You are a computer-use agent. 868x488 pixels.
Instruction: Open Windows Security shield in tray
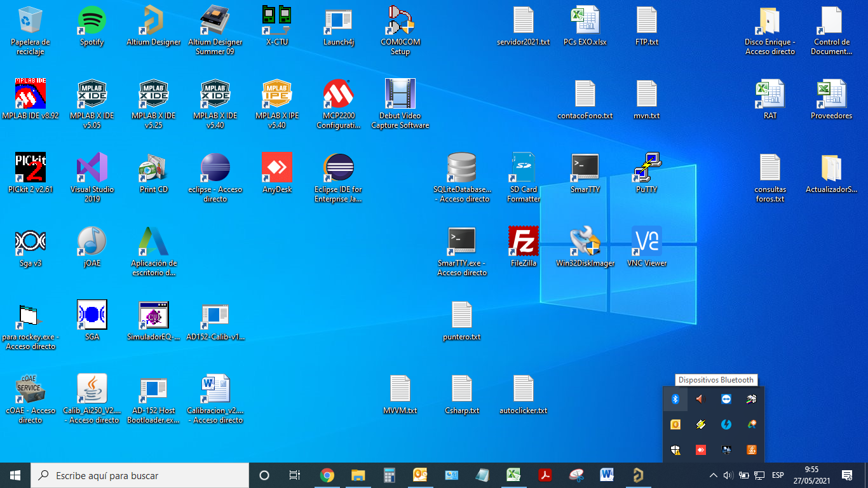click(675, 450)
